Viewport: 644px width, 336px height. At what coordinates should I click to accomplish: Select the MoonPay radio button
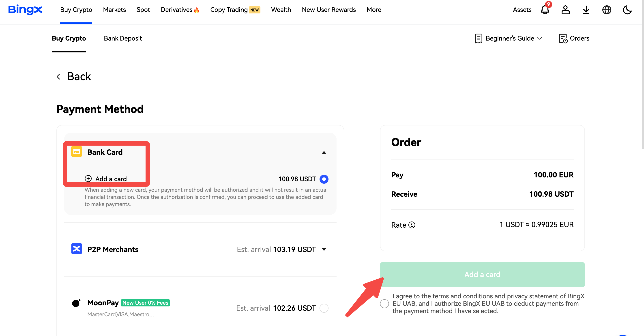coord(324,308)
